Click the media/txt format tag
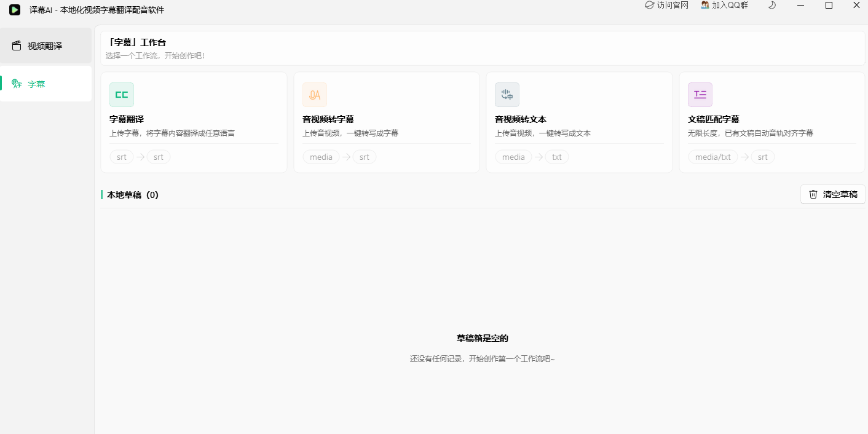The image size is (868, 434). (x=713, y=157)
